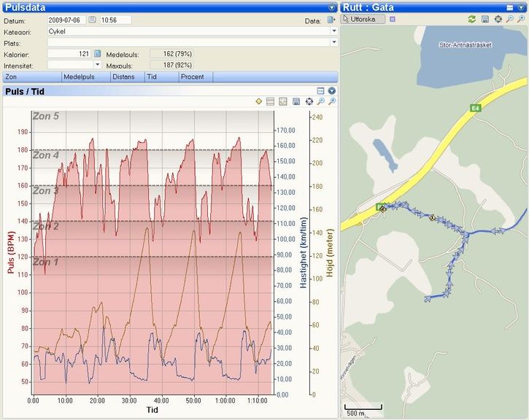The image size is (529, 420).
Task: Expand the Kategori dropdown
Action: point(333,31)
